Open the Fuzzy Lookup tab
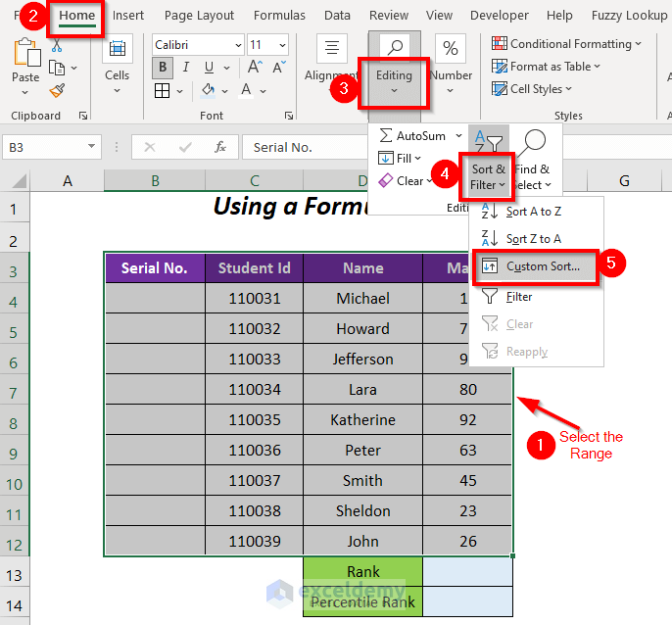 pyautogui.click(x=629, y=16)
